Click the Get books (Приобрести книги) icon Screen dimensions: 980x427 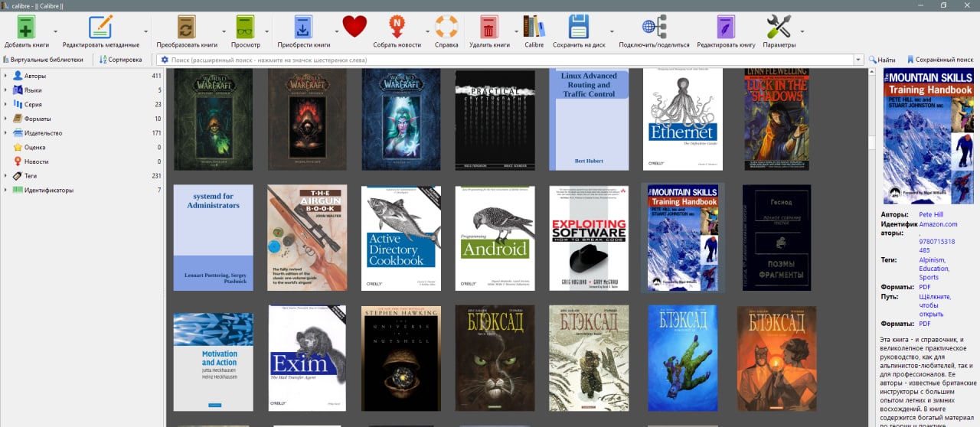[x=304, y=27]
